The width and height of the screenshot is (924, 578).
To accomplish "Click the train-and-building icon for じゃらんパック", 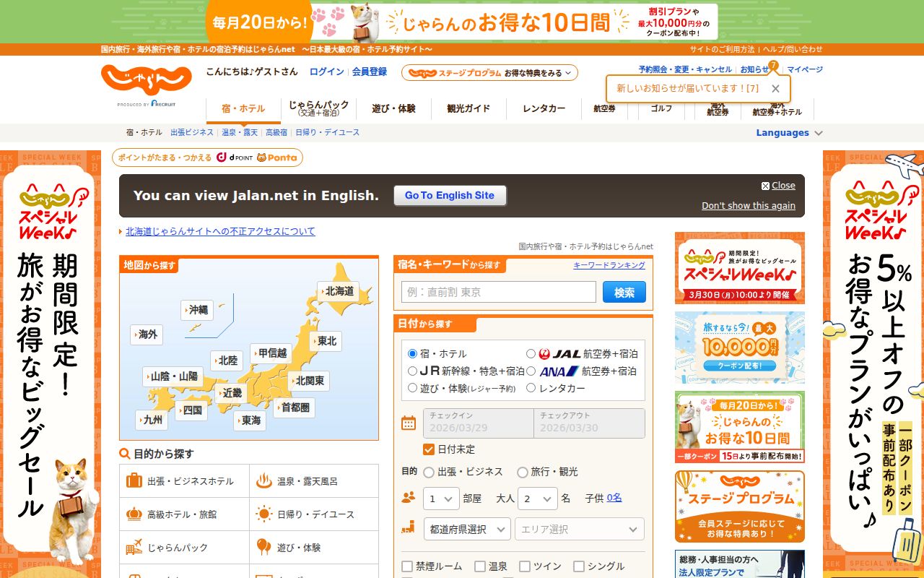I will 134,547.
